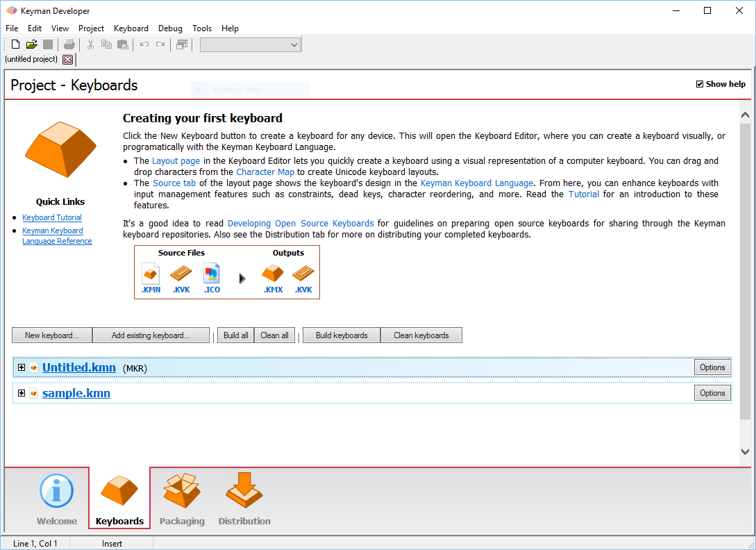Viewport: 756px width, 550px height.
Task: Click the sample.kmn file icon
Action: [x=34, y=393]
